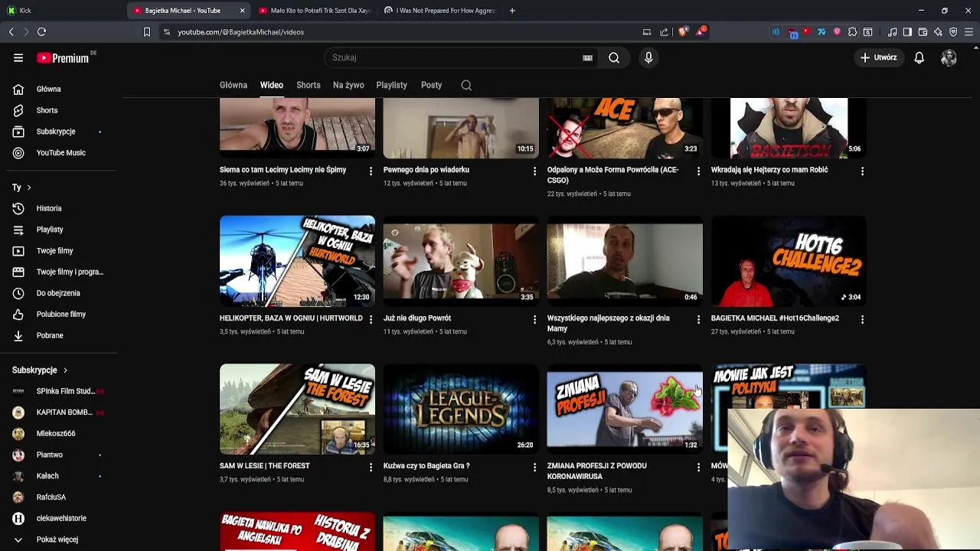The width and height of the screenshot is (980, 551).
Task: Open 'Do obejrzenia' watch later list
Action: [58, 293]
